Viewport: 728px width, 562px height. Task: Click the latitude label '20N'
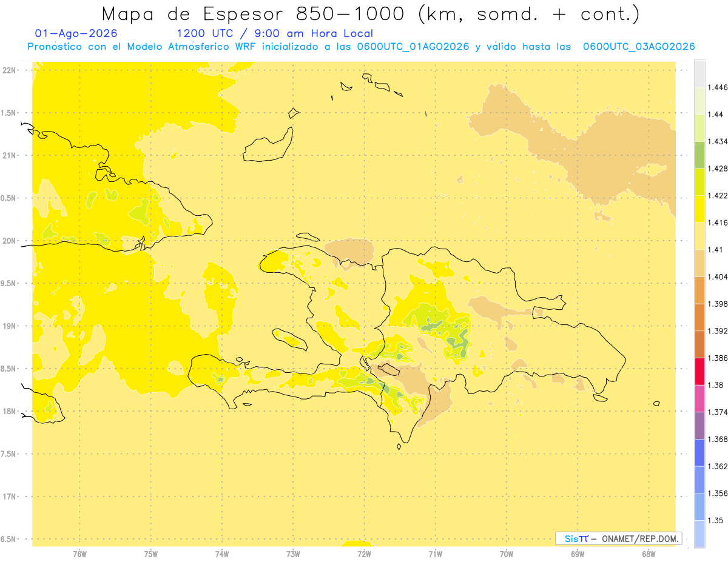click(8, 241)
